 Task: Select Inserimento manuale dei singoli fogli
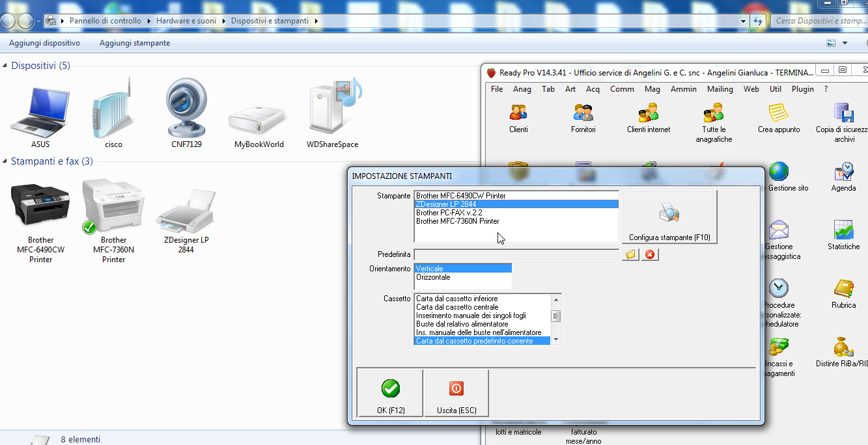(x=482, y=316)
